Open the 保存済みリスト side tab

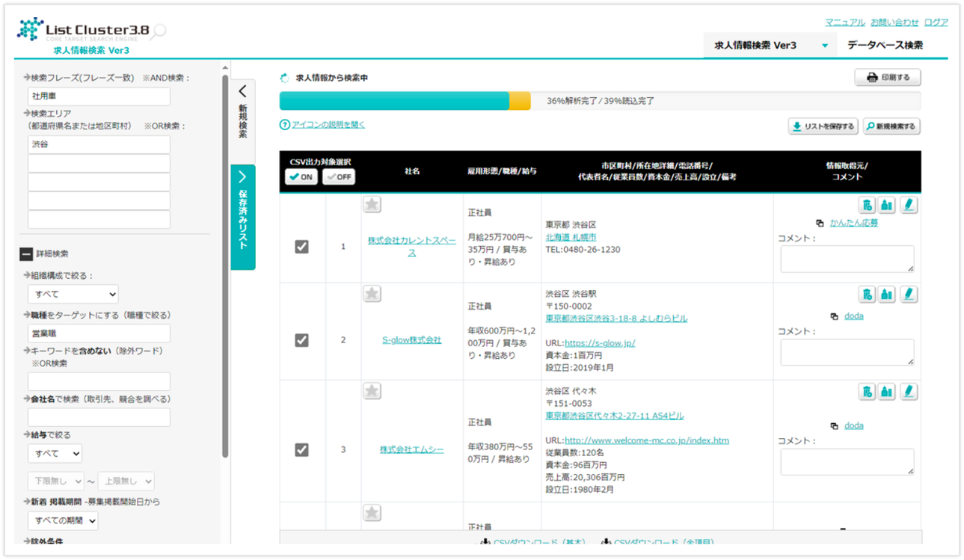(243, 217)
